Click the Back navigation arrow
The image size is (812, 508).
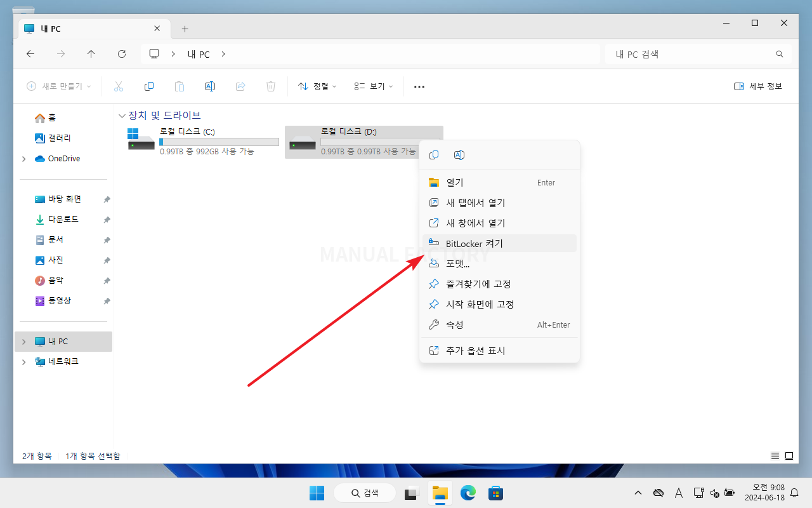[30, 54]
